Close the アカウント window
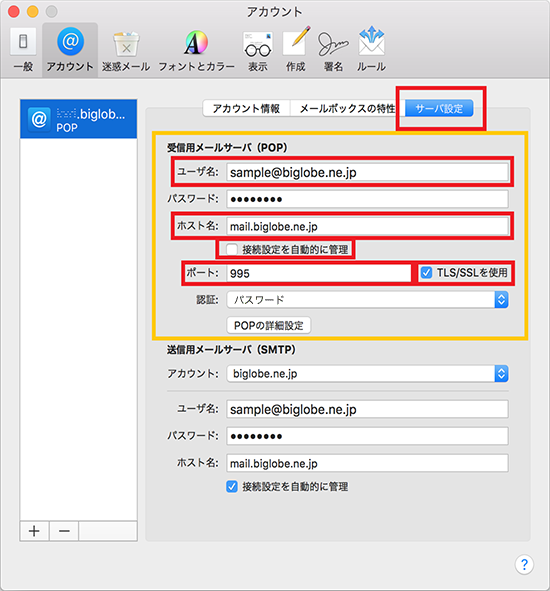Screen dimensions: 550x591 coord(14,12)
